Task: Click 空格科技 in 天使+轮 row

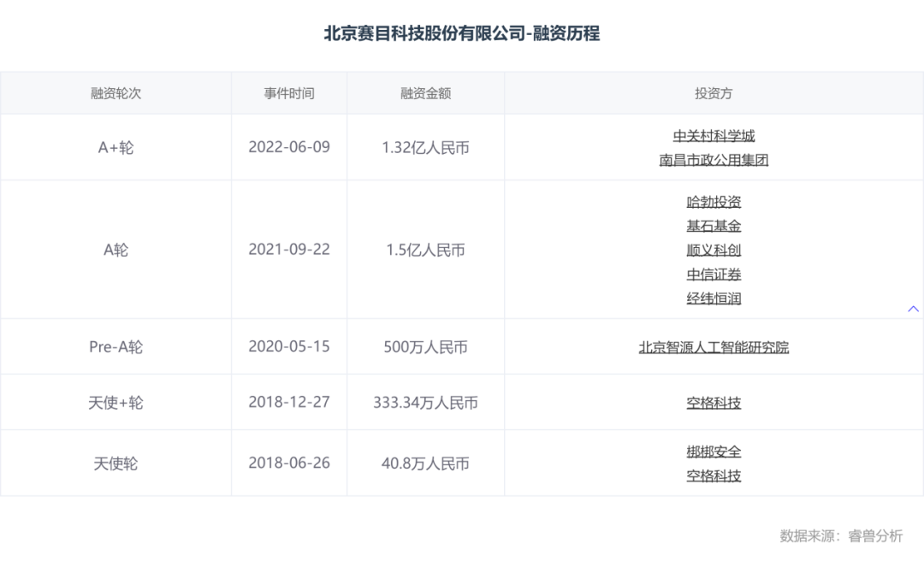Action: pos(714,402)
